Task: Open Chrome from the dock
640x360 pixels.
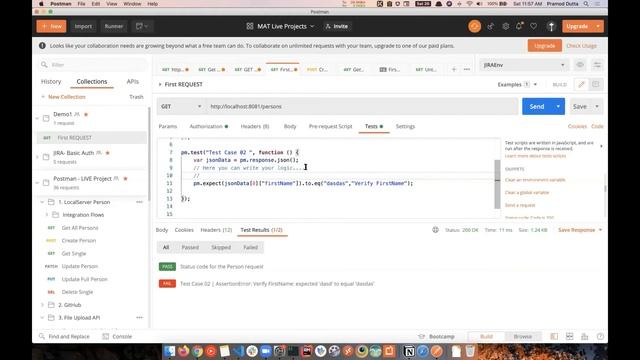Action: (197, 351)
